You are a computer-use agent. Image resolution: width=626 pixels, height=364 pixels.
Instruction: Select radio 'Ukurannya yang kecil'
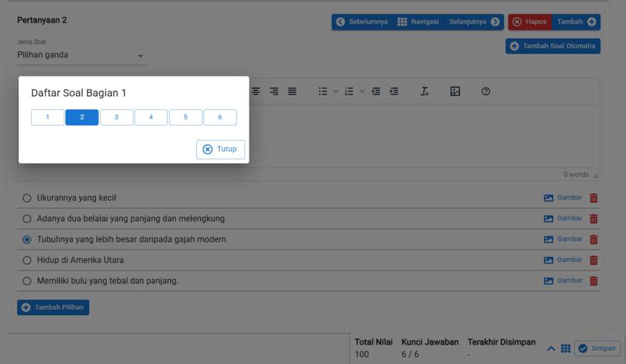coord(27,198)
